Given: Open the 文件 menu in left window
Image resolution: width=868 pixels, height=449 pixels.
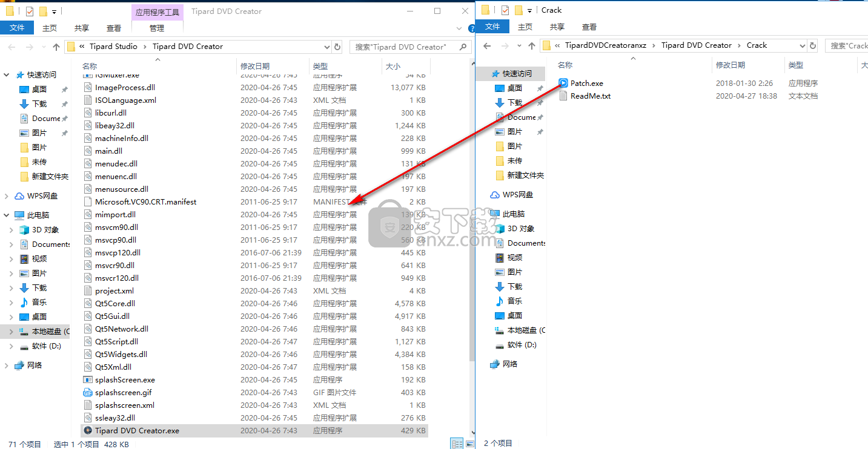Looking at the screenshot, I should (17, 28).
